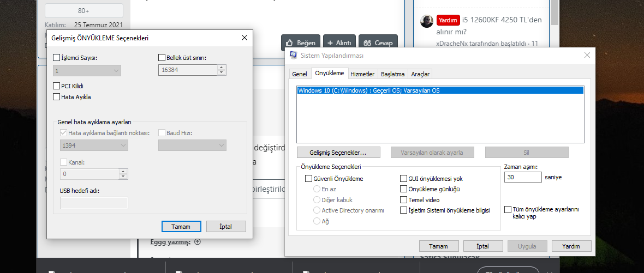Click the Cevap reply button
Image resolution: width=644 pixels, height=273 pixels.
(x=378, y=43)
